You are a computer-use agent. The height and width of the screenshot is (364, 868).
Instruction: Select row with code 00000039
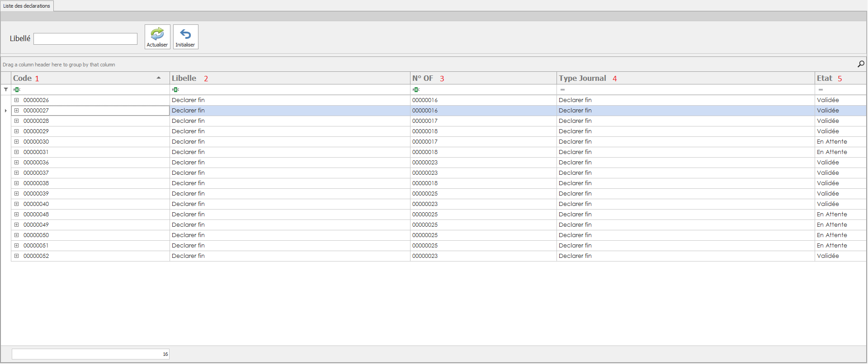click(x=36, y=194)
